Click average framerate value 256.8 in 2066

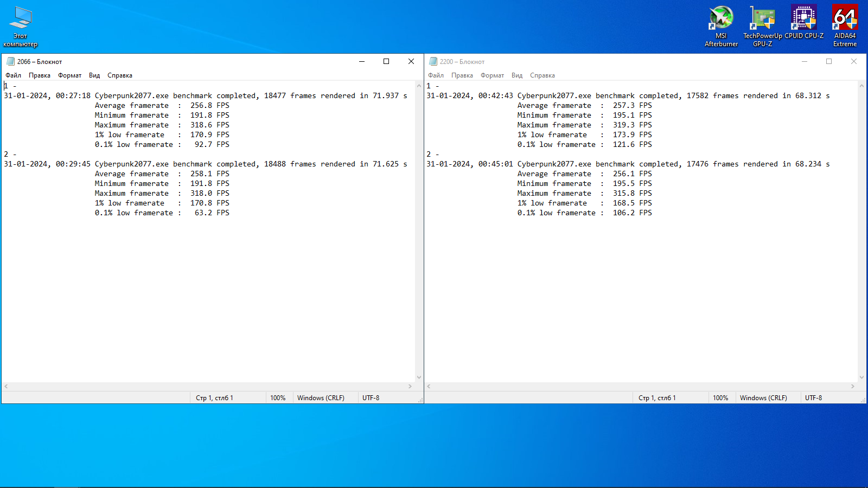[x=201, y=105]
